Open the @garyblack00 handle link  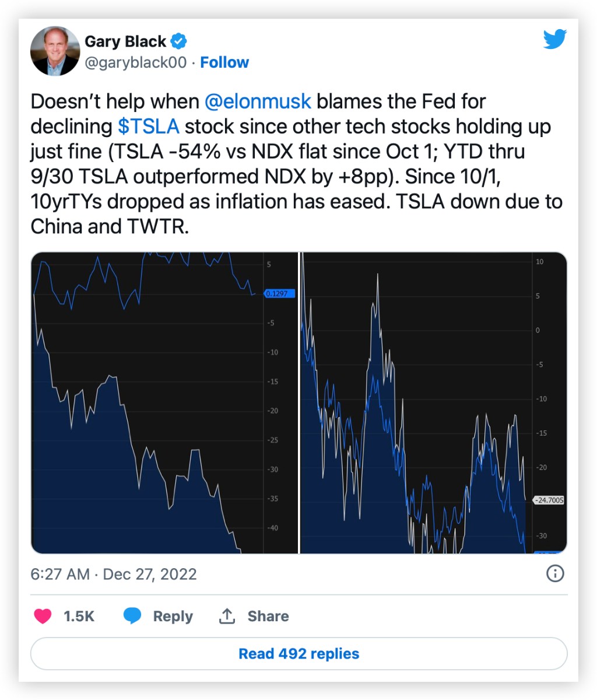[x=135, y=62]
